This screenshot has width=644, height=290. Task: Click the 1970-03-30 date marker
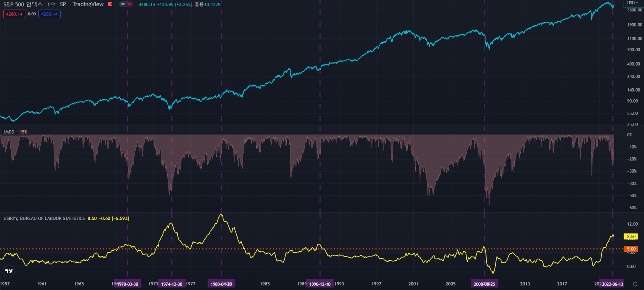[x=127, y=284]
